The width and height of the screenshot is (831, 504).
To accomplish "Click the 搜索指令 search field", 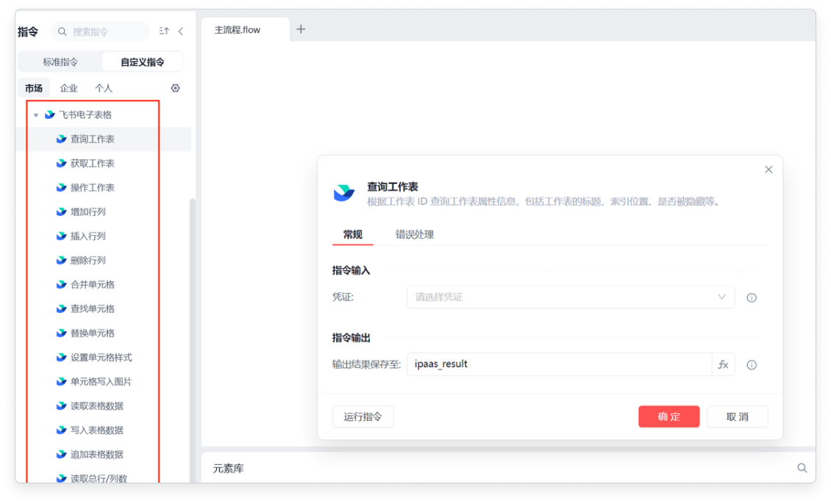I will click(107, 32).
